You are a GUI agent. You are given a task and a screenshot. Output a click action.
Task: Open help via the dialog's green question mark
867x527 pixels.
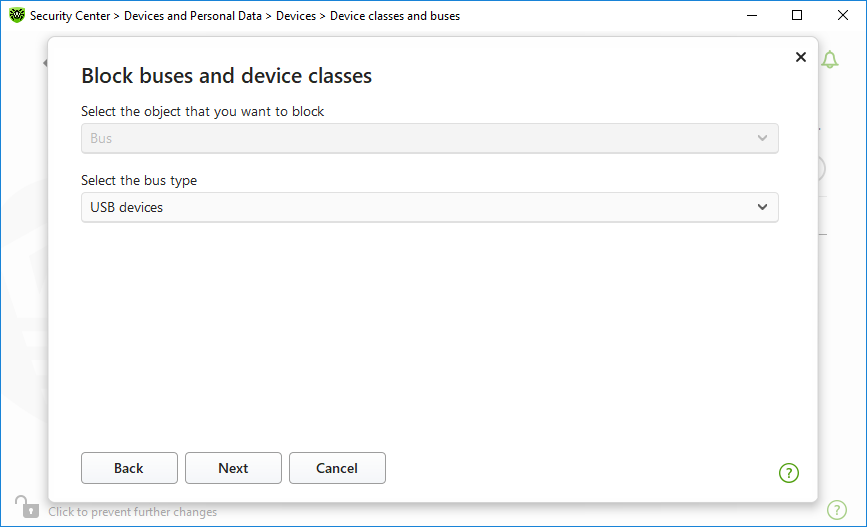(x=788, y=473)
